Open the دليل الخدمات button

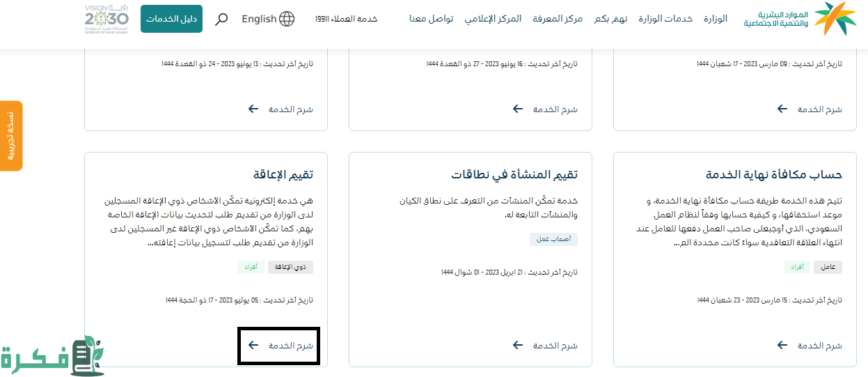tap(171, 19)
